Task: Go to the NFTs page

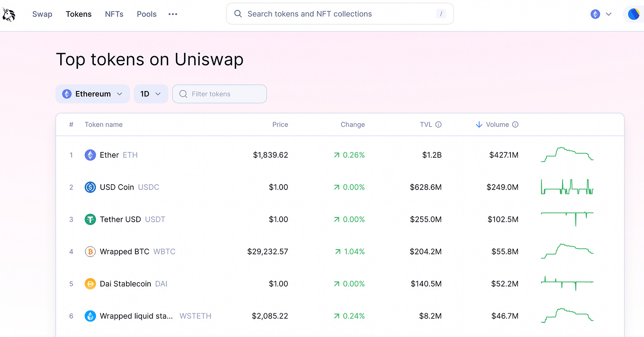Action: (114, 14)
